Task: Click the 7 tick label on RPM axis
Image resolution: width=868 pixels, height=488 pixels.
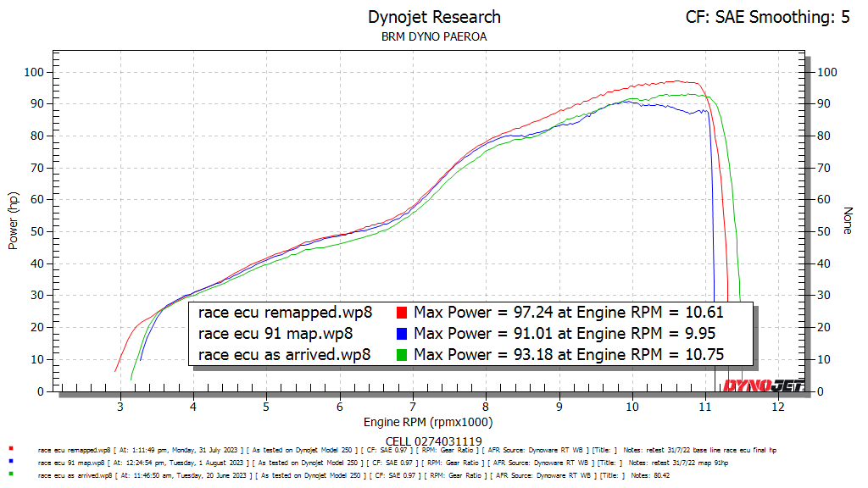Action: (x=413, y=408)
